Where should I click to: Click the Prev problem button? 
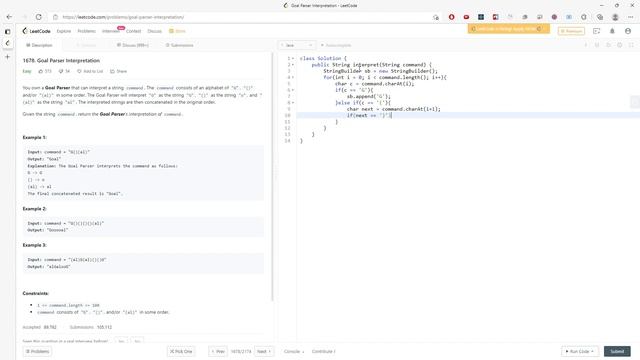[218, 351]
